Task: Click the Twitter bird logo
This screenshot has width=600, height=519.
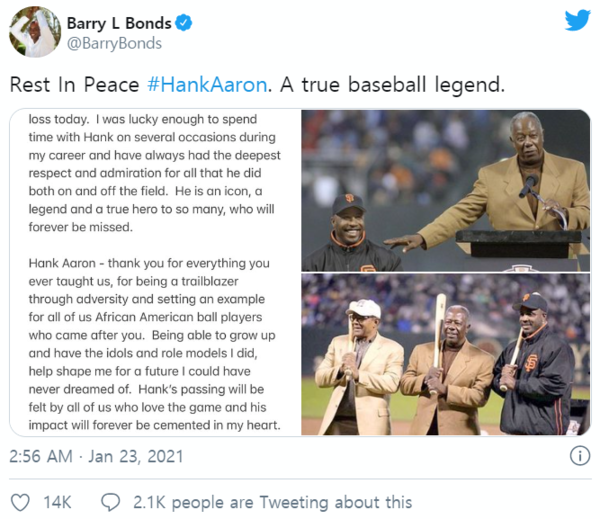Action: [x=577, y=21]
